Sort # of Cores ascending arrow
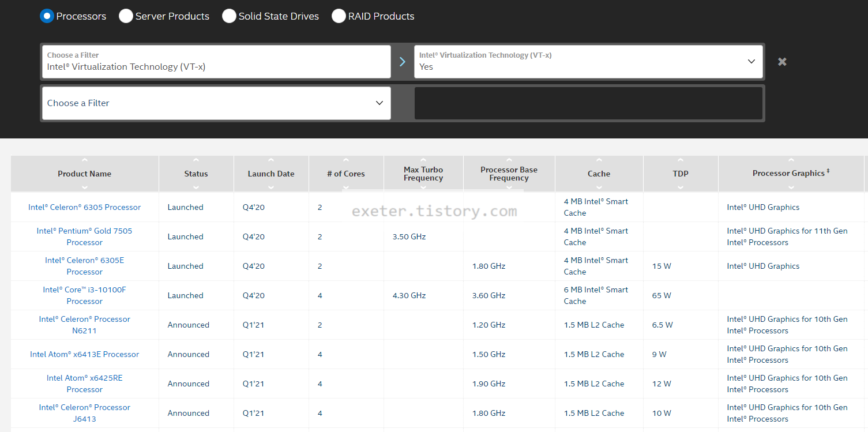The width and height of the screenshot is (868, 432). (346, 160)
